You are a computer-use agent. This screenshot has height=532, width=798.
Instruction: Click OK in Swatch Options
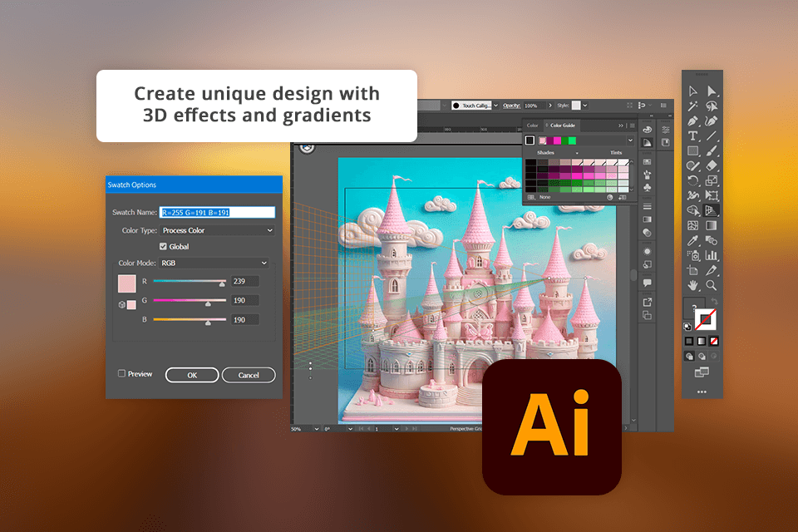click(192, 375)
